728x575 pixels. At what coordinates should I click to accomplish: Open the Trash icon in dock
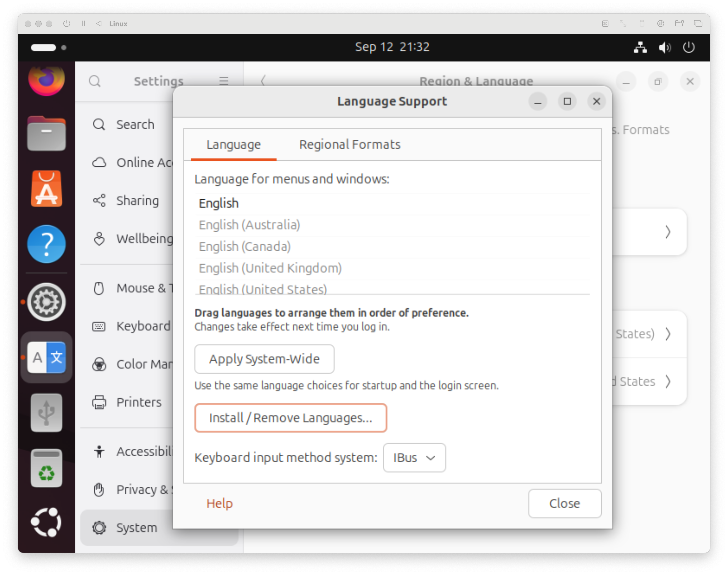click(46, 468)
